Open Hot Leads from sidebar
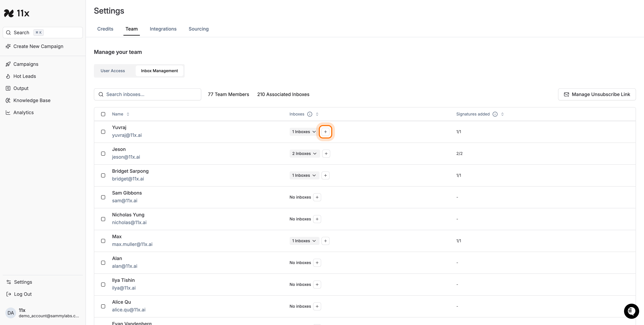Screen dimensions: 644x325 24,76
